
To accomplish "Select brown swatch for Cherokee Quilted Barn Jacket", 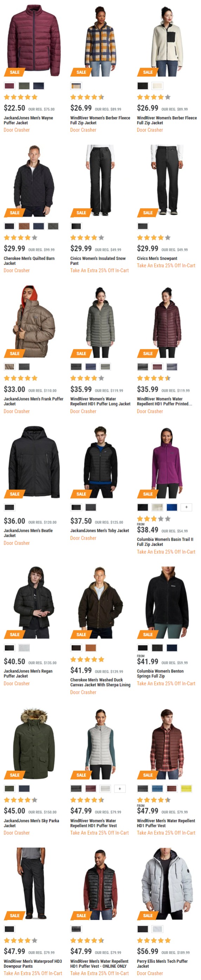I will pos(24,226).
